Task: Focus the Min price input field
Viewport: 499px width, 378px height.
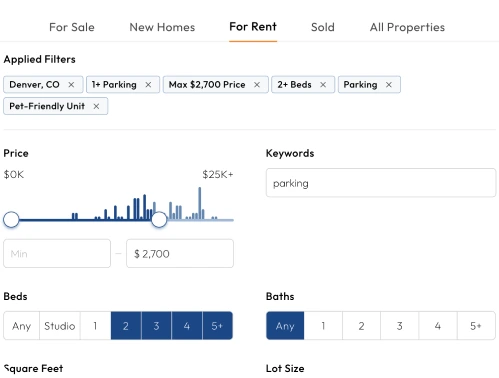Action: [x=57, y=253]
